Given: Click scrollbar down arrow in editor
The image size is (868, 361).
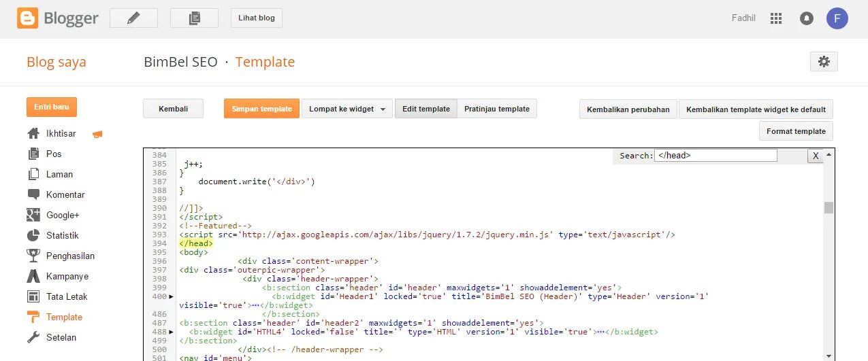Looking at the screenshot, I should [829, 356].
